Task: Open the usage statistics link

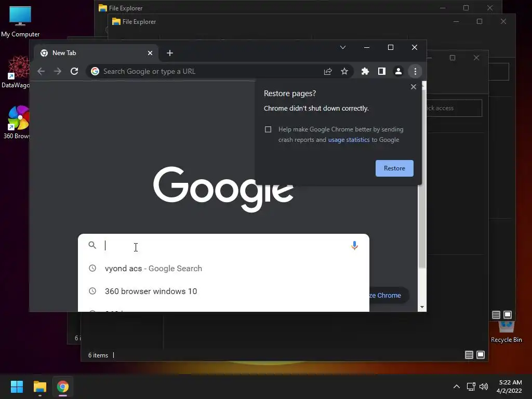Action: point(349,140)
